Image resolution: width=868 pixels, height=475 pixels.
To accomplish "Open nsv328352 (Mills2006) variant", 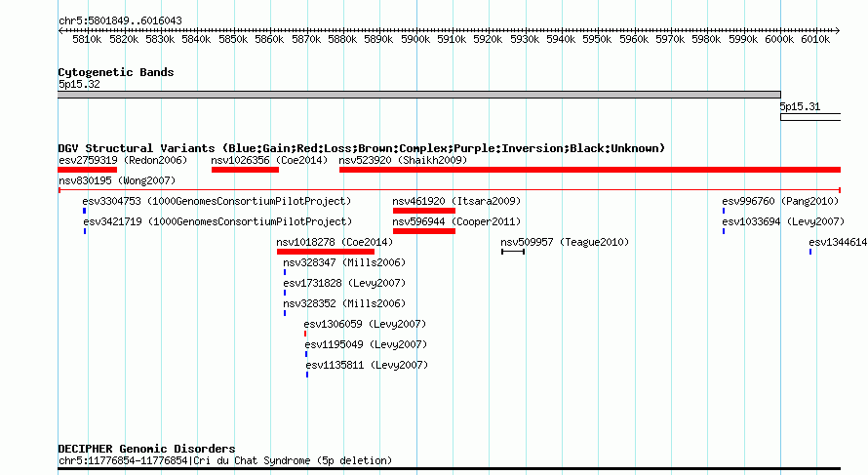I will pos(344,304).
